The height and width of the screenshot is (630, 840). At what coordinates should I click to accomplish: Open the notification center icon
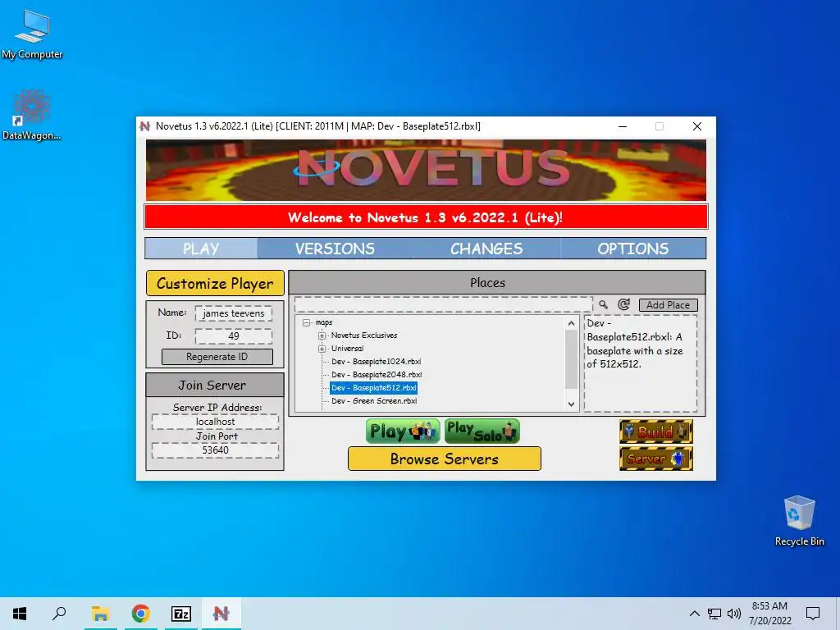[813, 614]
